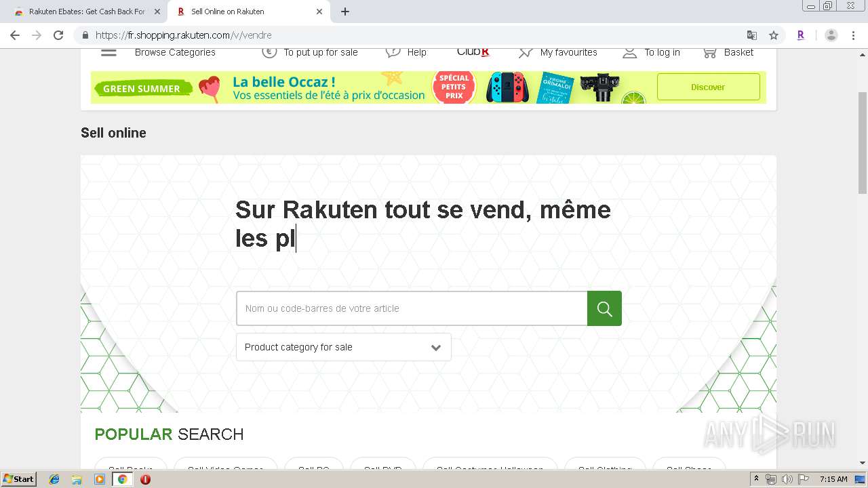This screenshot has height=488, width=868.
Task: Launch Internet Explorer from the taskbar
Action: tap(55, 479)
